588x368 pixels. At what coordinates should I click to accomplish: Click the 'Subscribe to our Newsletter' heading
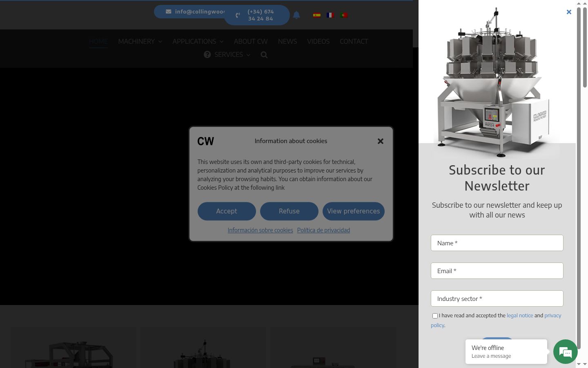[x=497, y=178]
